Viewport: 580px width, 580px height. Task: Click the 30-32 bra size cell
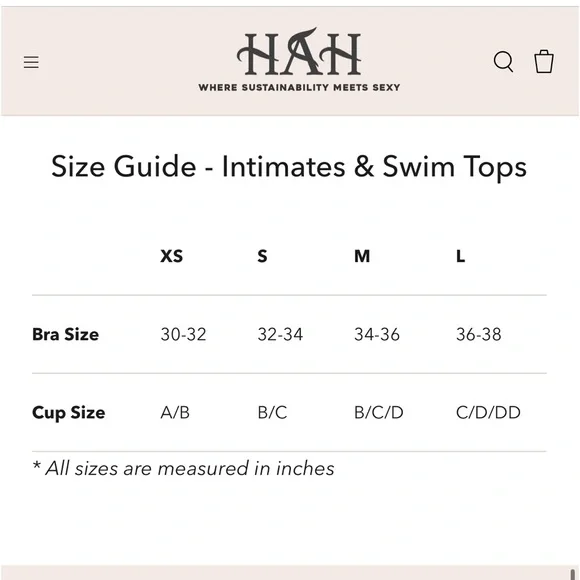coord(183,334)
